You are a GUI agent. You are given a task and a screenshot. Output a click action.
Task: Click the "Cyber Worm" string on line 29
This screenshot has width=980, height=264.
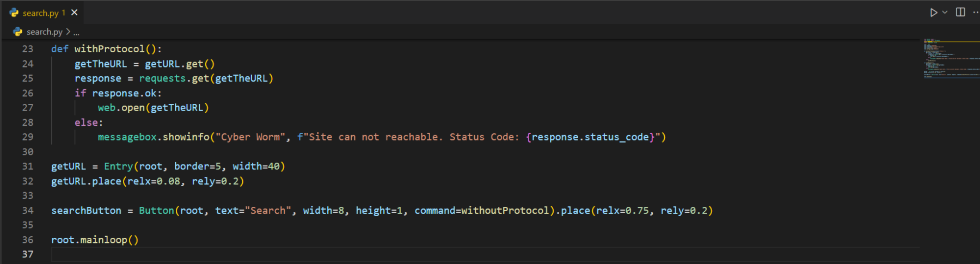pyautogui.click(x=250, y=137)
